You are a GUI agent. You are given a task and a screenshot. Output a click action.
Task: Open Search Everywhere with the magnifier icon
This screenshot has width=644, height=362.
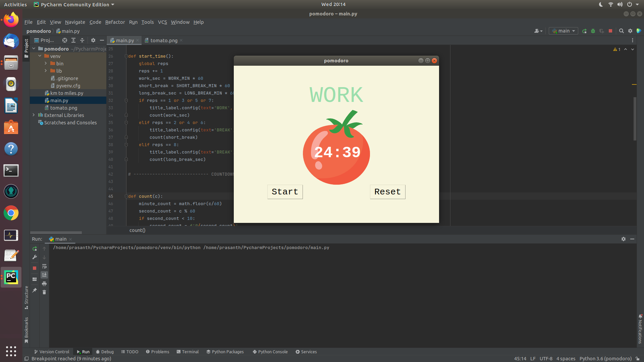tap(622, 31)
